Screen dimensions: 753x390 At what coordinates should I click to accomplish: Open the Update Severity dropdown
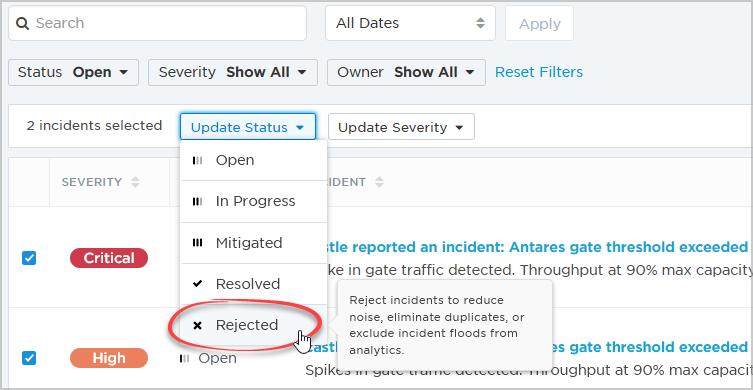point(401,127)
